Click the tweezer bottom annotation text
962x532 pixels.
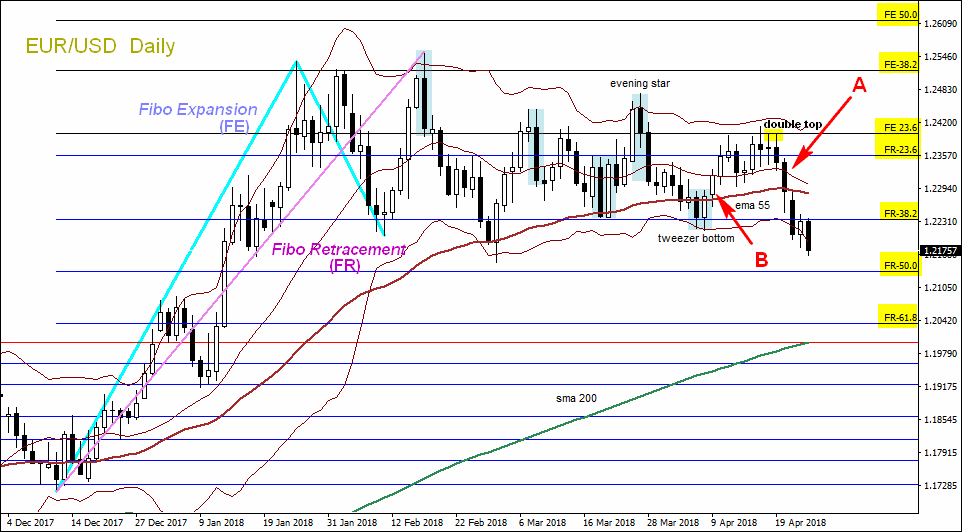696,238
